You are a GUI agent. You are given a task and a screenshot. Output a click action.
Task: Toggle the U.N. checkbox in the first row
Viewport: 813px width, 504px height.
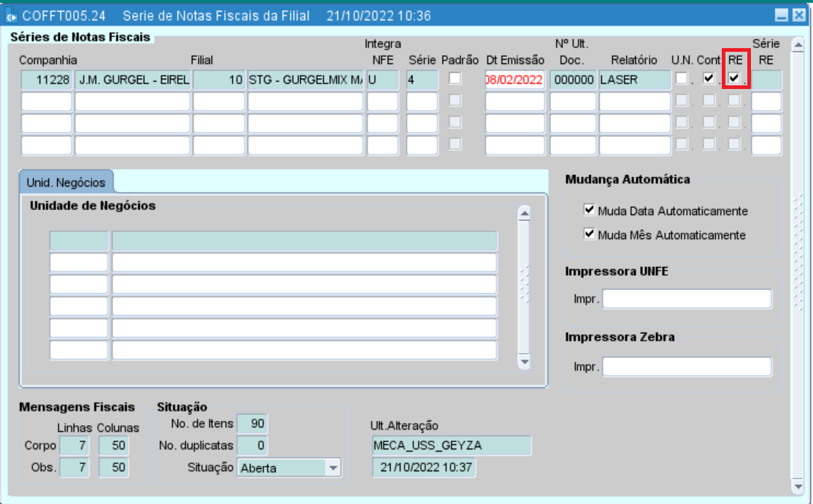682,78
